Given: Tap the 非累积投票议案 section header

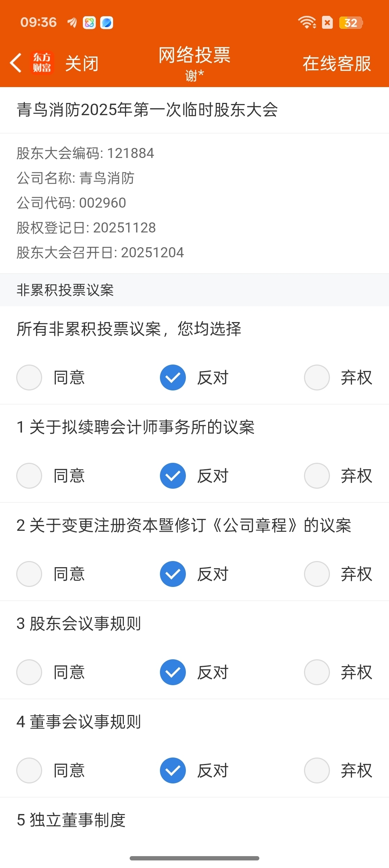Looking at the screenshot, I should point(65,290).
